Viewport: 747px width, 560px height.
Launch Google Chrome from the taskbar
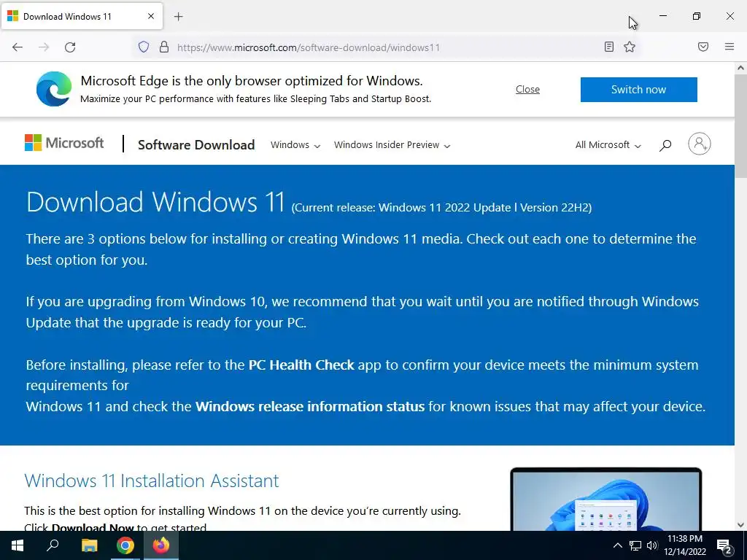pos(125,545)
